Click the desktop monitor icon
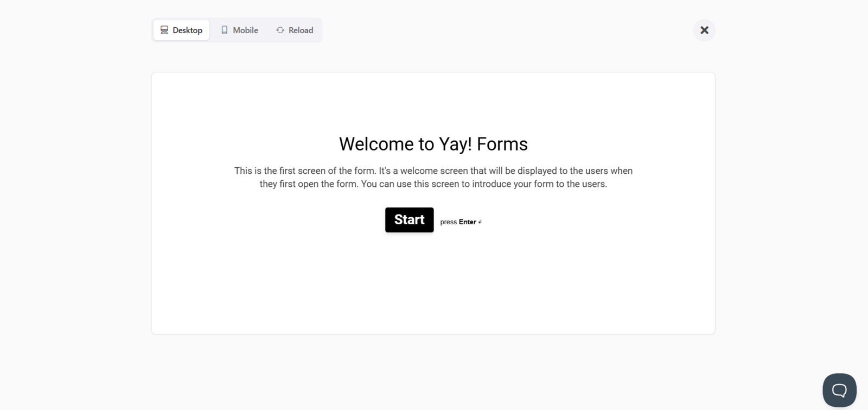The width and height of the screenshot is (868, 410). click(x=164, y=30)
